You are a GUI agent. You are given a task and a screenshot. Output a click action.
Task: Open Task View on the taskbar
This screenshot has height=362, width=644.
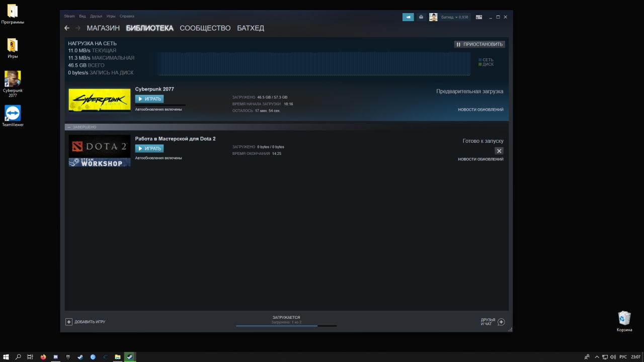click(x=30, y=357)
